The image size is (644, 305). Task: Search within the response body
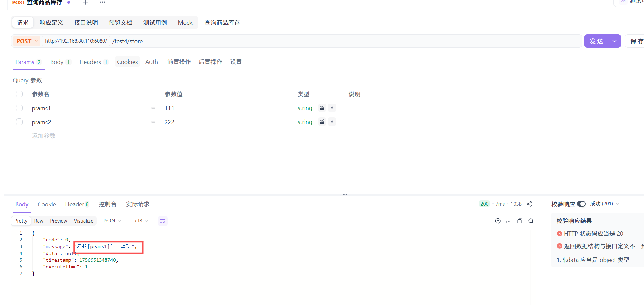[531, 221]
